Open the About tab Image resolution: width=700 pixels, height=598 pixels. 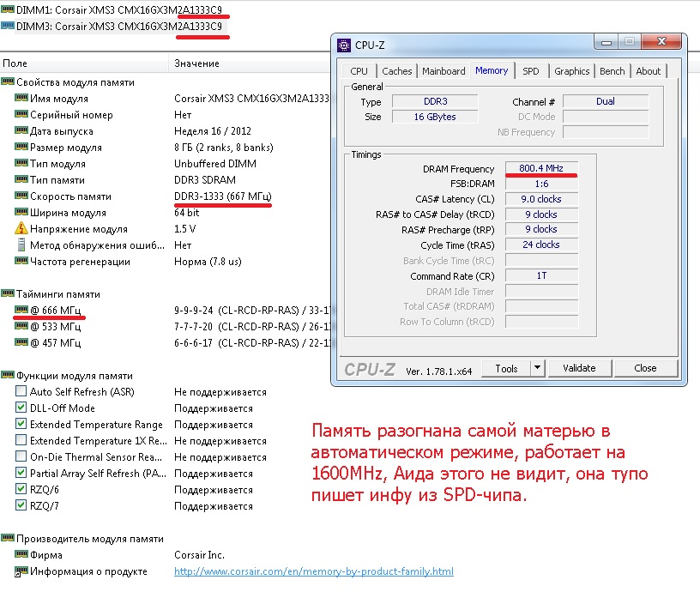(649, 71)
